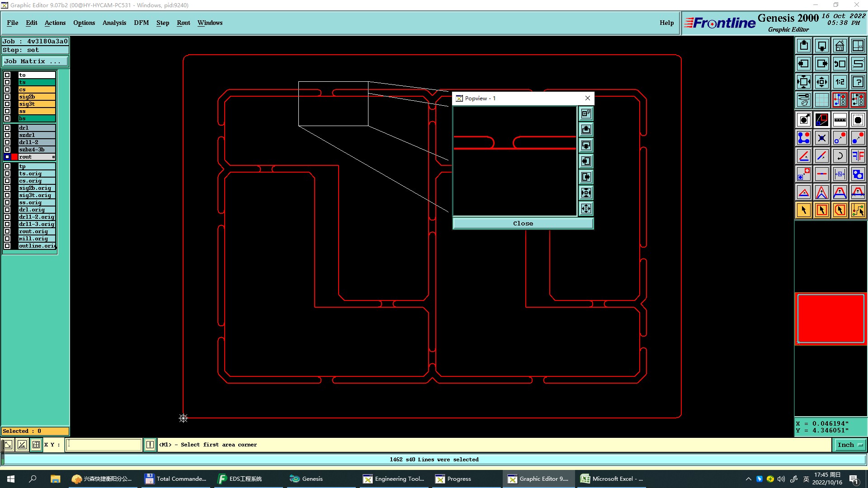Click the Home view icon
The height and width of the screenshot is (488, 868).
tap(840, 46)
